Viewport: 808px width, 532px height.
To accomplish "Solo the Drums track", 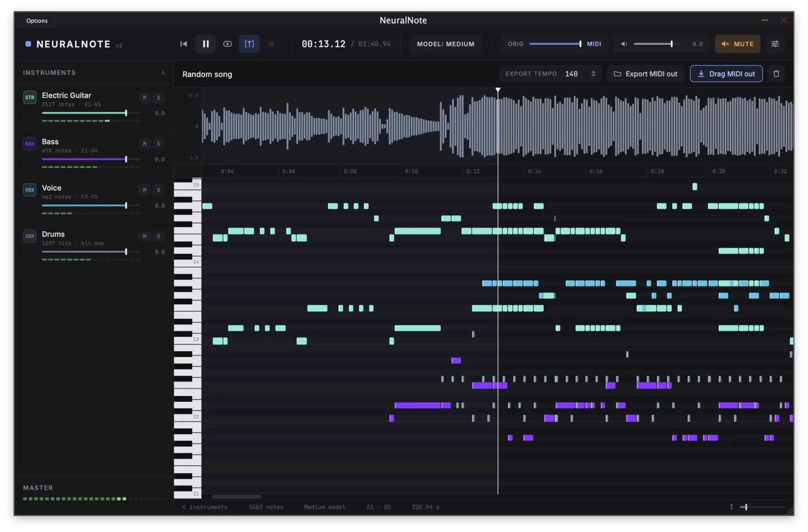I will click(158, 236).
